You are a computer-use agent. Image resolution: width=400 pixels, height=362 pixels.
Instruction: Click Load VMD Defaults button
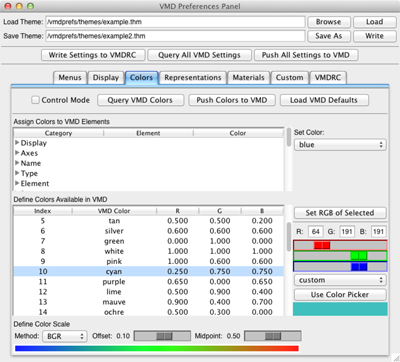click(x=324, y=100)
